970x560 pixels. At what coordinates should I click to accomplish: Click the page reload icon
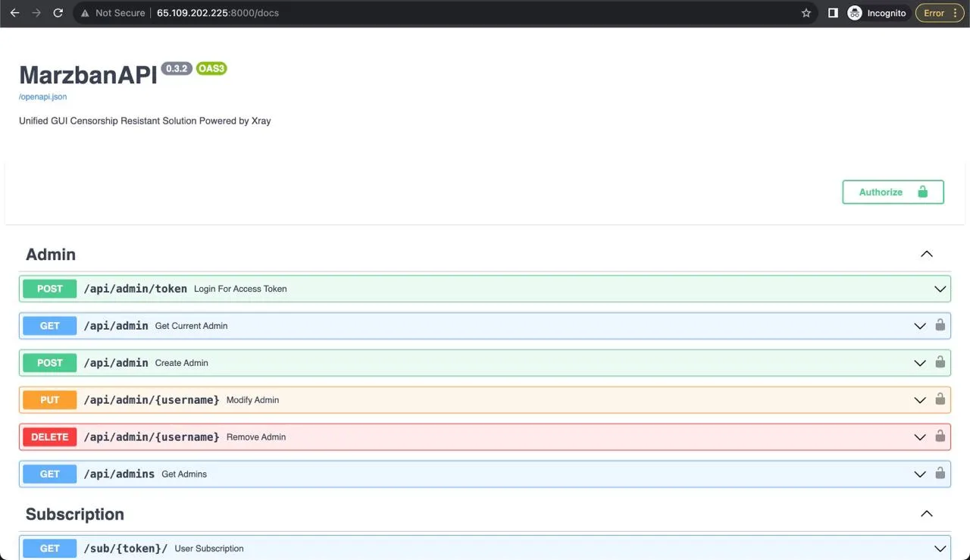pos(58,12)
